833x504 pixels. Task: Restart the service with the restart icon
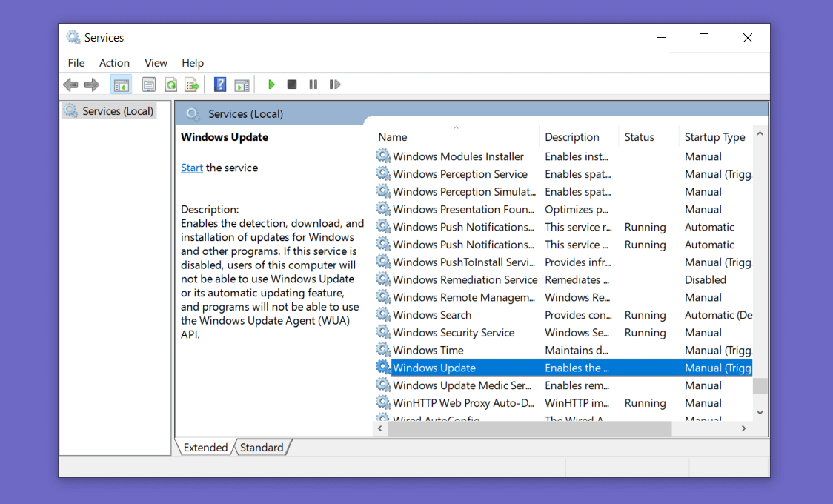[335, 84]
